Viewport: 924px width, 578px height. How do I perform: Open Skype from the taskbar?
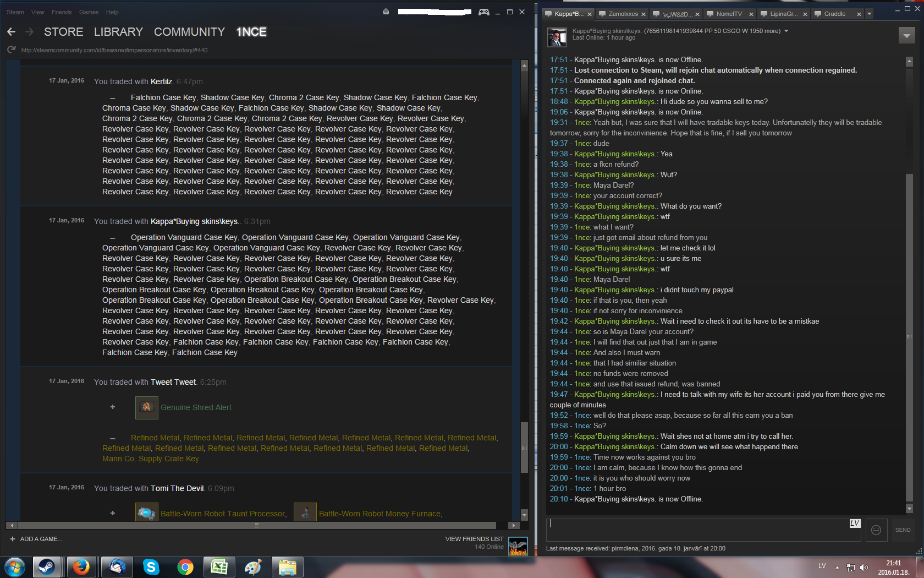click(151, 566)
